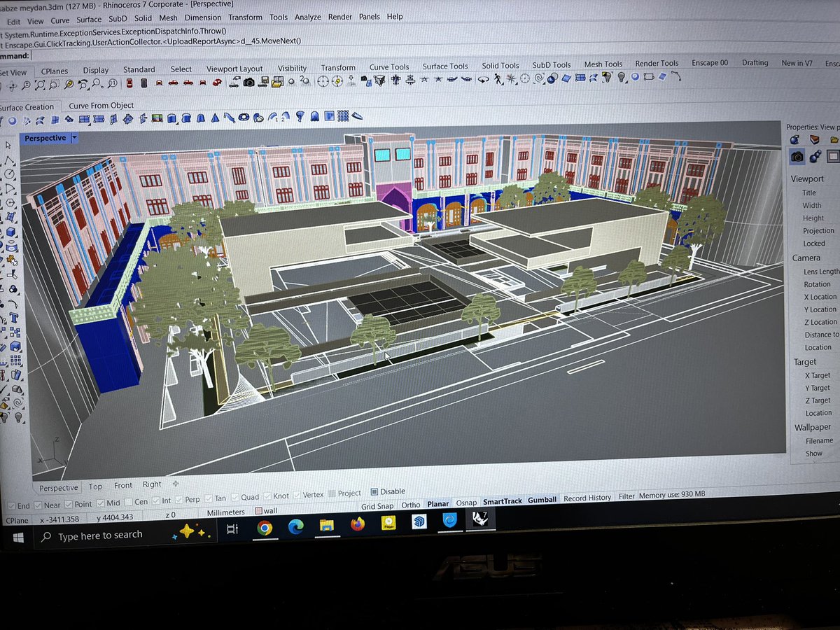Open the Enscape 00 toolbar tab
This screenshot has height=630, width=840.
pyautogui.click(x=709, y=62)
